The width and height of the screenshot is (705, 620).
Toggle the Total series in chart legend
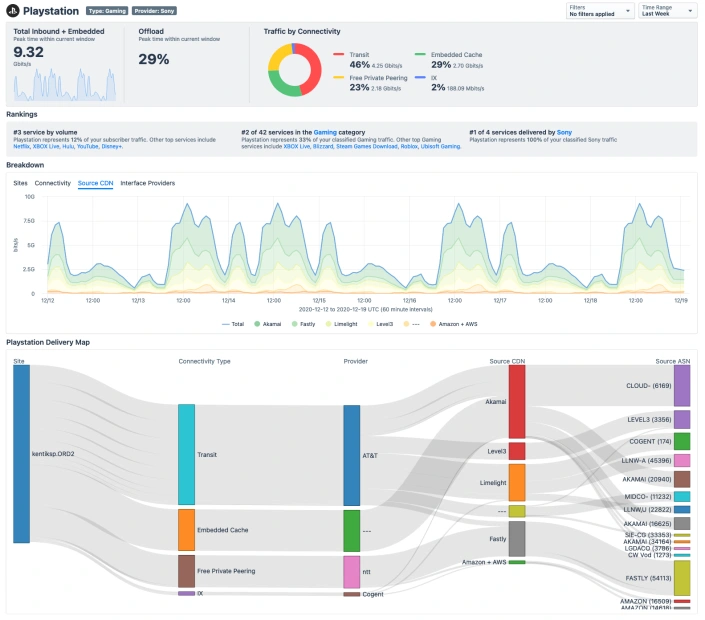pyautogui.click(x=233, y=324)
